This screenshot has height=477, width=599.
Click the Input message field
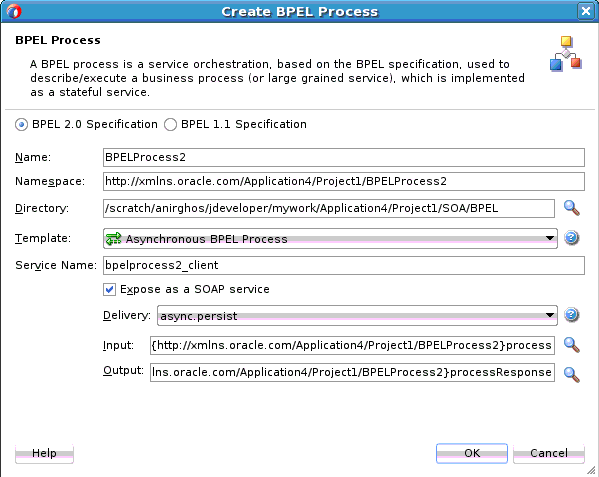352,345
